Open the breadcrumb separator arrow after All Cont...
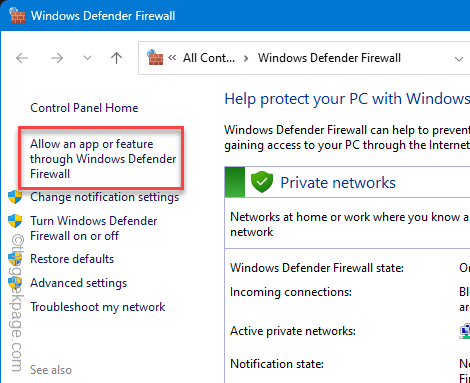Screen dimensions: 470x383 tap(246, 59)
